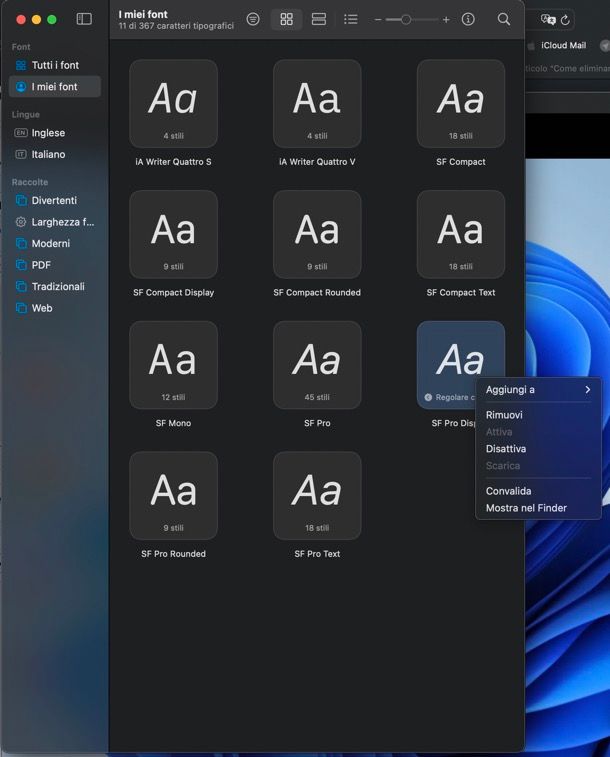Image resolution: width=610 pixels, height=757 pixels.
Task: Click the EN badge icon beside Inglese
Action: (x=21, y=133)
